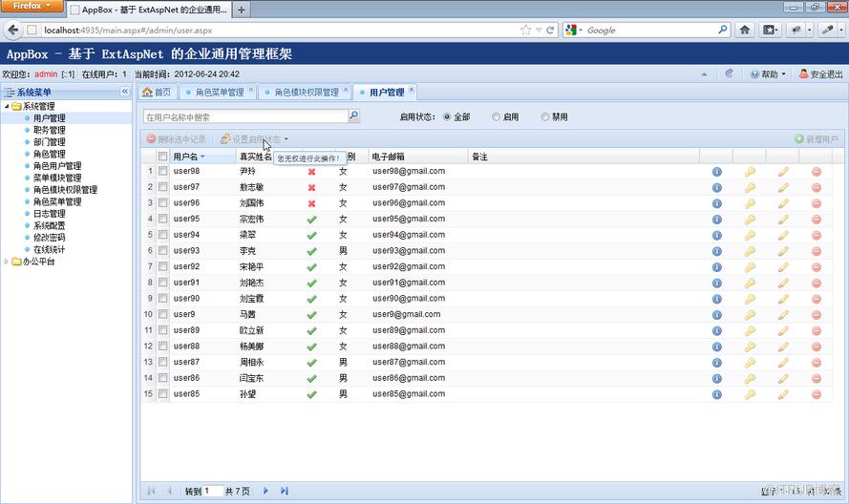The height and width of the screenshot is (504, 849).
Task: Open Google search engine dropdown
Action: (575, 31)
